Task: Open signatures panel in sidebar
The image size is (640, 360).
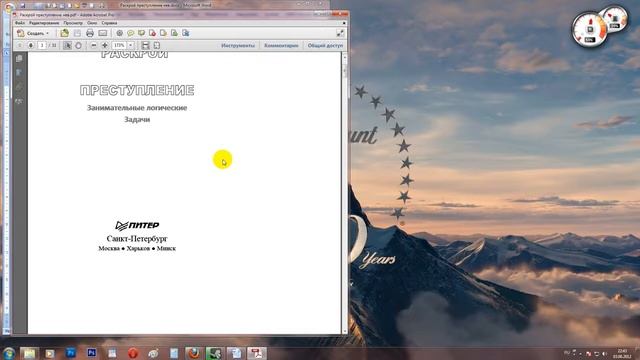Action: 19,101
